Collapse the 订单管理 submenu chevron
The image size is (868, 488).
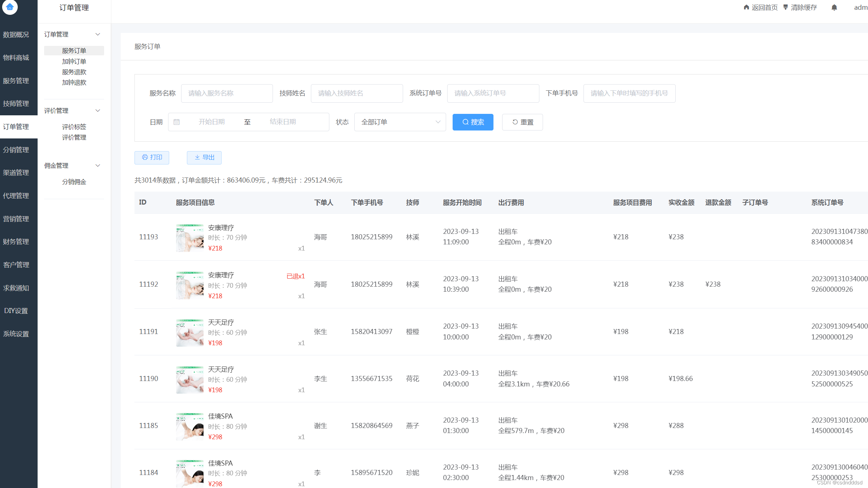pyautogui.click(x=98, y=34)
